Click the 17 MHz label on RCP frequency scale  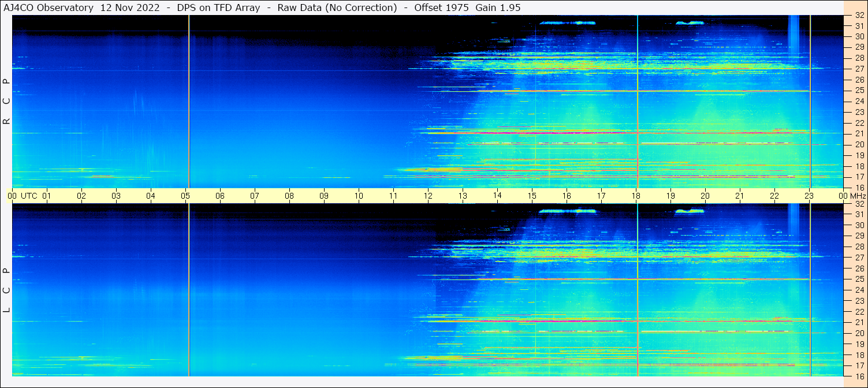coord(859,177)
